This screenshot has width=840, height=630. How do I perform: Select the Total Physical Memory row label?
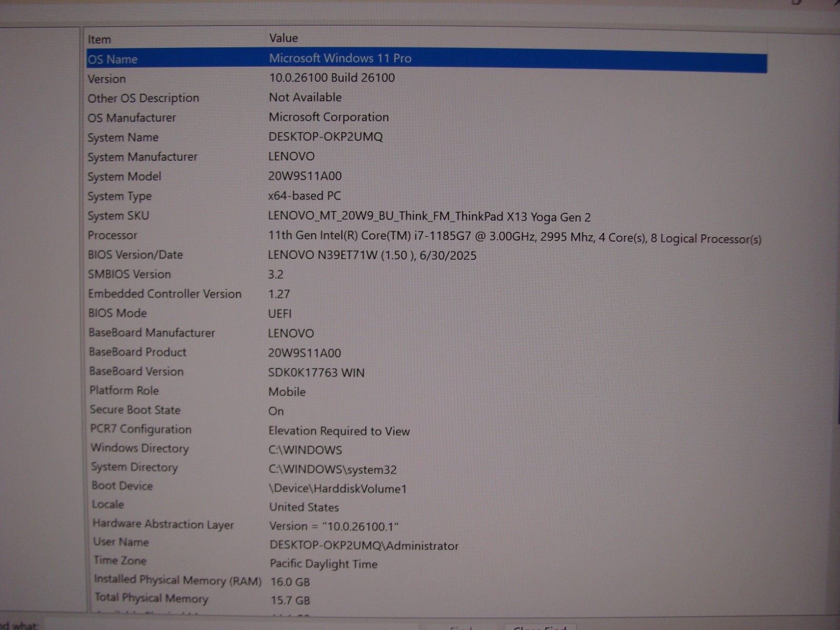(x=152, y=598)
